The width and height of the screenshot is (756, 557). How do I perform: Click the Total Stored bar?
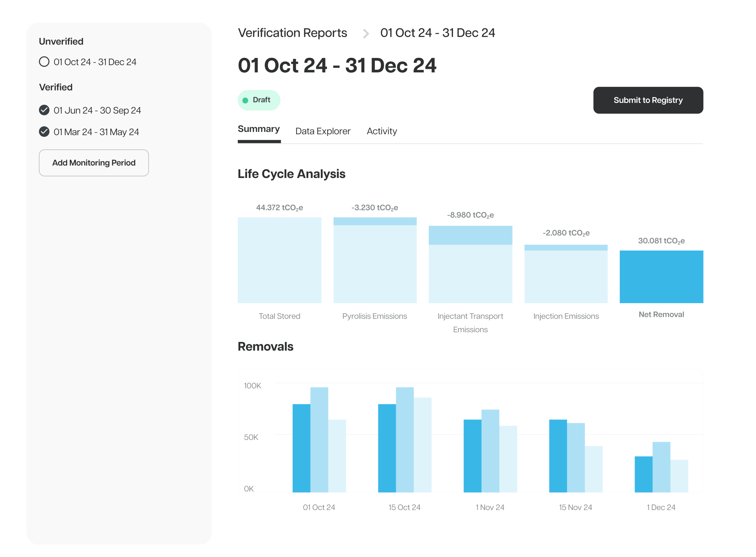click(279, 260)
